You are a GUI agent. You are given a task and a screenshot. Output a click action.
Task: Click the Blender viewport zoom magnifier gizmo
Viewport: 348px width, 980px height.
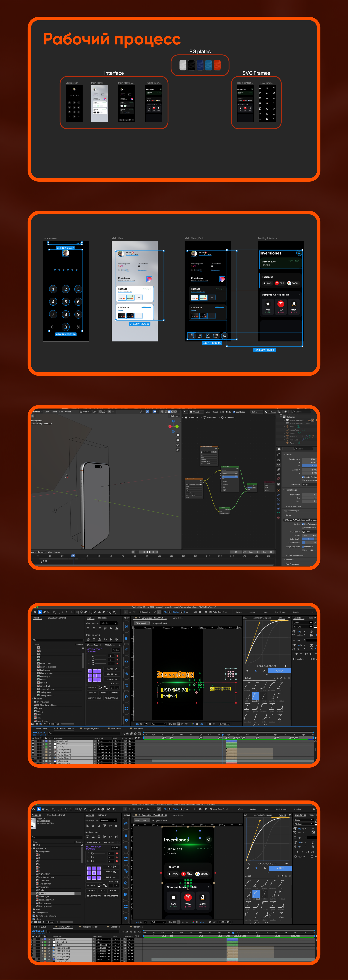pyautogui.click(x=178, y=435)
